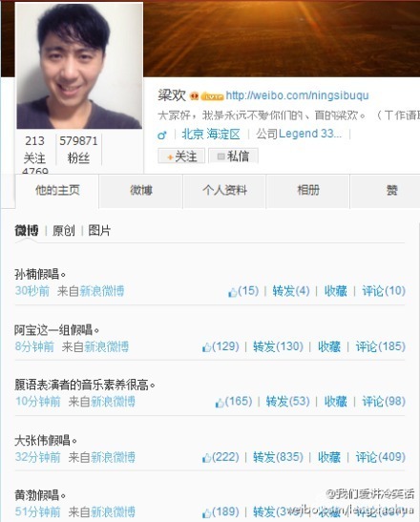Like the 孙楠假唱 post with thumbs-up icon
Image resolution: width=420 pixels, height=522 pixels.
click(232, 292)
